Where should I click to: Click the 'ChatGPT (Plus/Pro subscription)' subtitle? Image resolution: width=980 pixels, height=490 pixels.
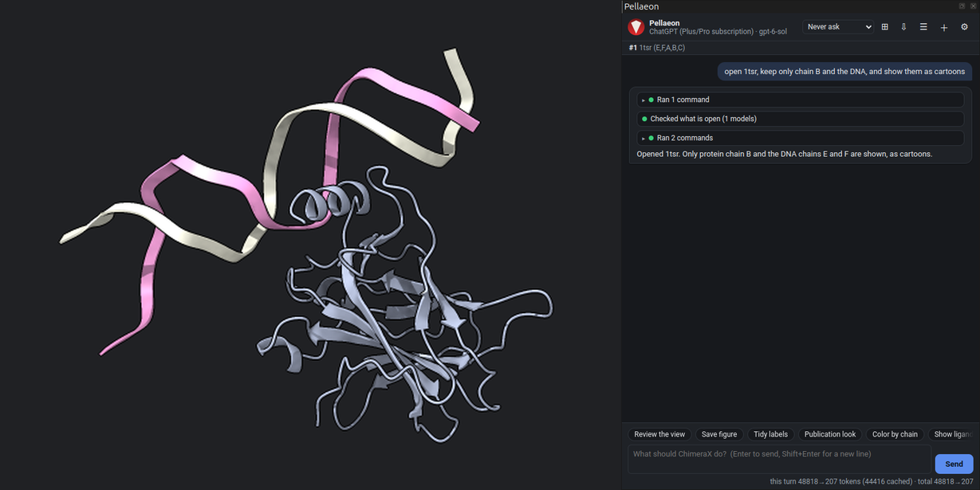(718, 32)
